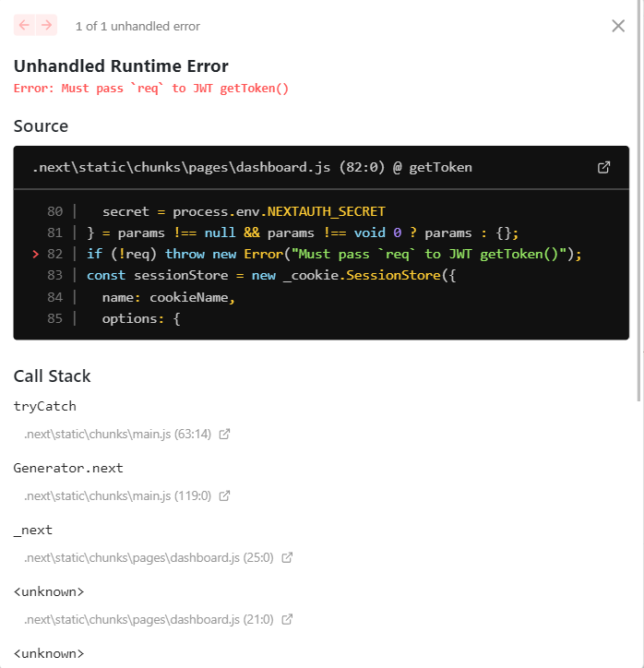Click the '1 of 1 unhandled error' label
The height and width of the screenshot is (668, 644).
click(x=137, y=27)
